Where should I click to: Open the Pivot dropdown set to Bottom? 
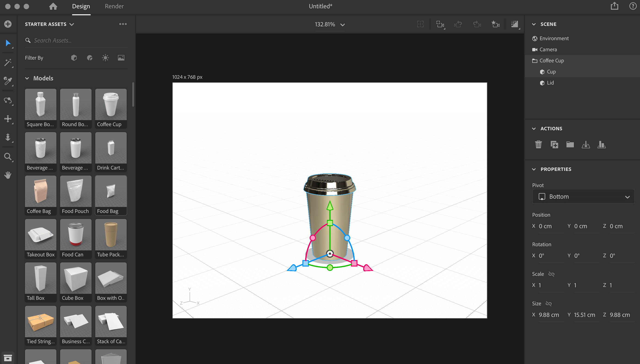[x=583, y=197]
